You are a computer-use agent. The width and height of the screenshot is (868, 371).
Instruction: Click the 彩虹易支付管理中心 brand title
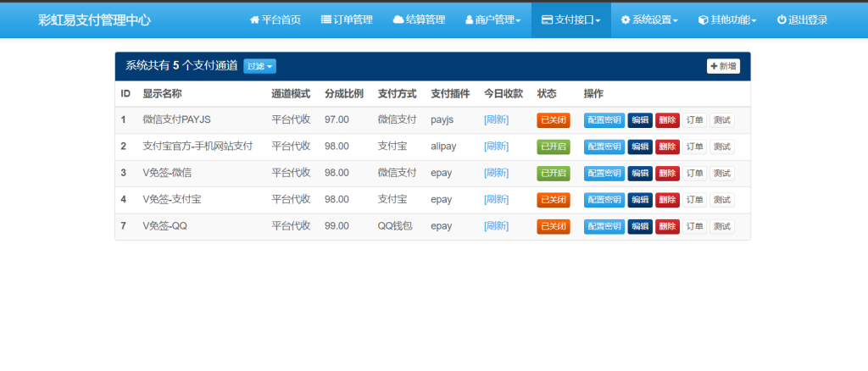[95, 19]
